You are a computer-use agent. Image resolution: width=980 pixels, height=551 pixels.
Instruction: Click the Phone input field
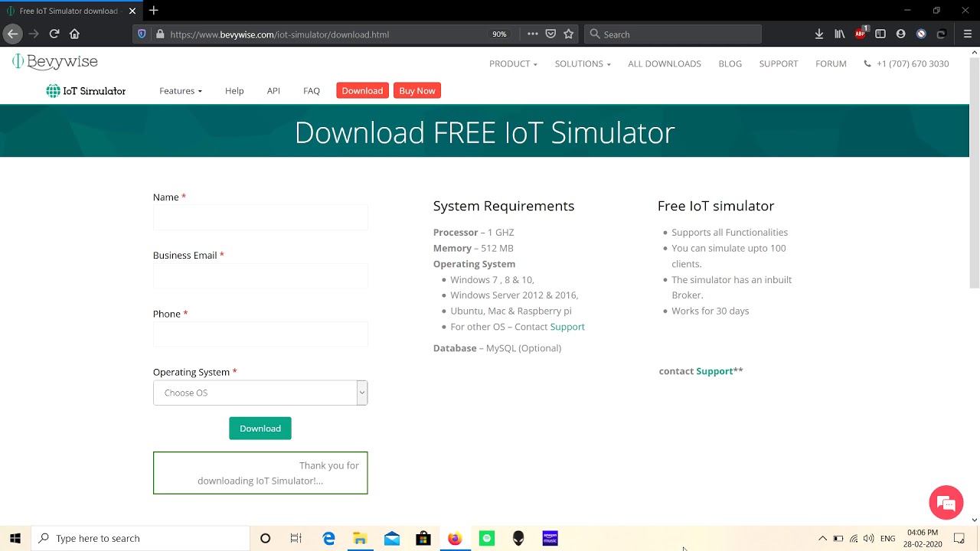click(x=260, y=334)
